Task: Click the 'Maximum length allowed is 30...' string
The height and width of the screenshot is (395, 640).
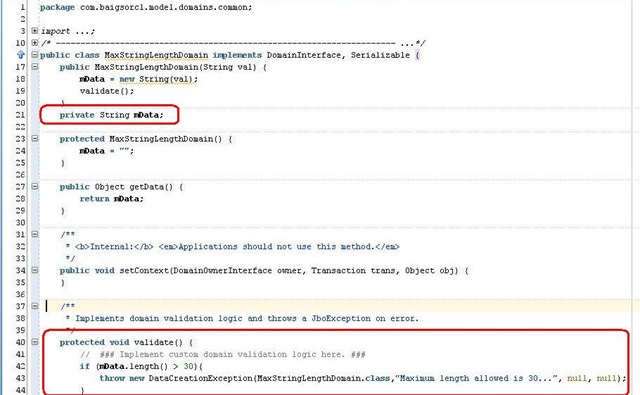Action: [476, 378]
